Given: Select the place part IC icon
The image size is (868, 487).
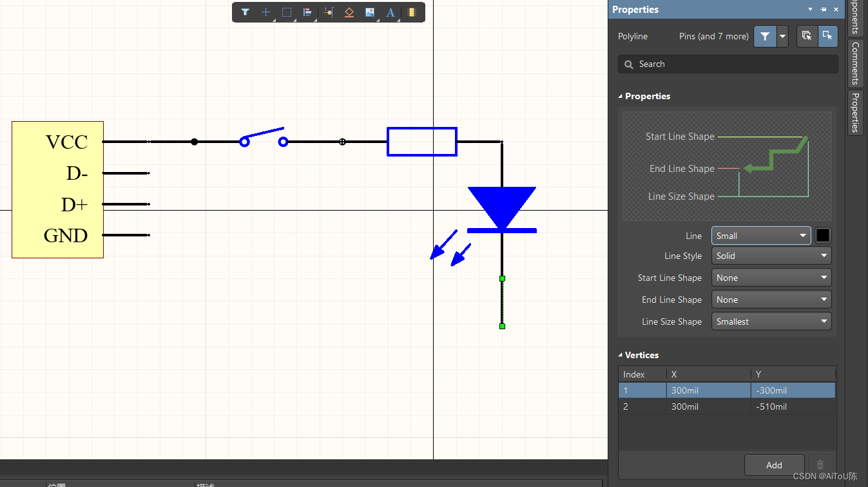Looking at the screenshot, I should pyautogui.click(x=412, y=12).
